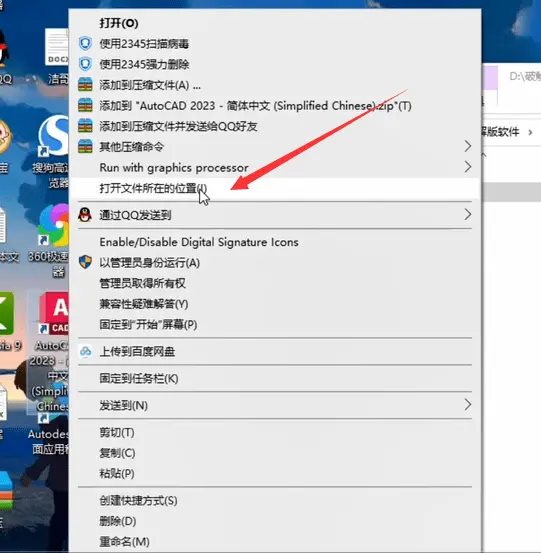Click the QQ penguin icon beside 通过QQ发送到

click(85, 214)
